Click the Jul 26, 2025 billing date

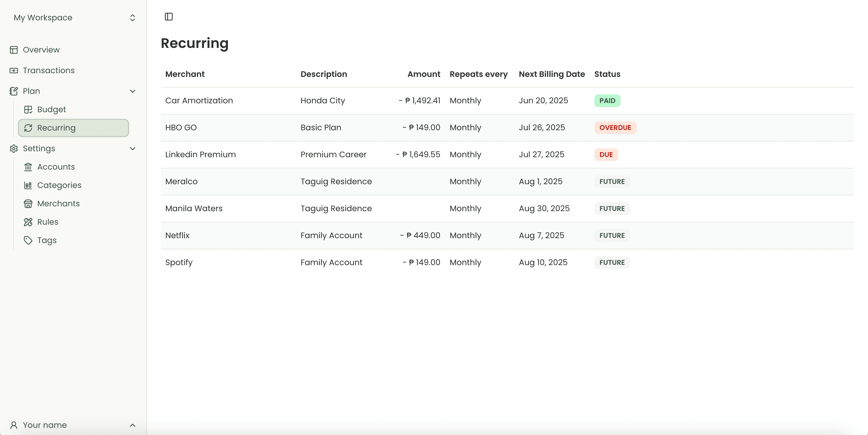[x=542, y=128]
